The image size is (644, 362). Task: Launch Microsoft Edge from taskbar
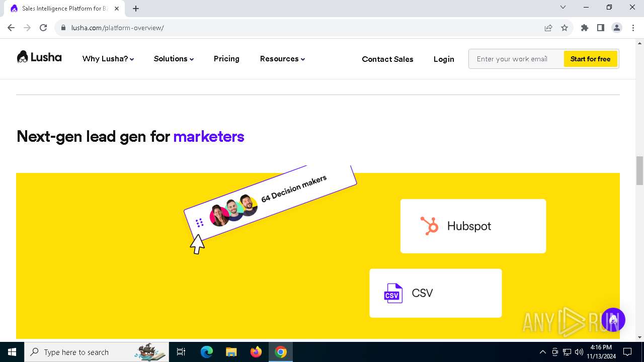click(x=207, y=352)
